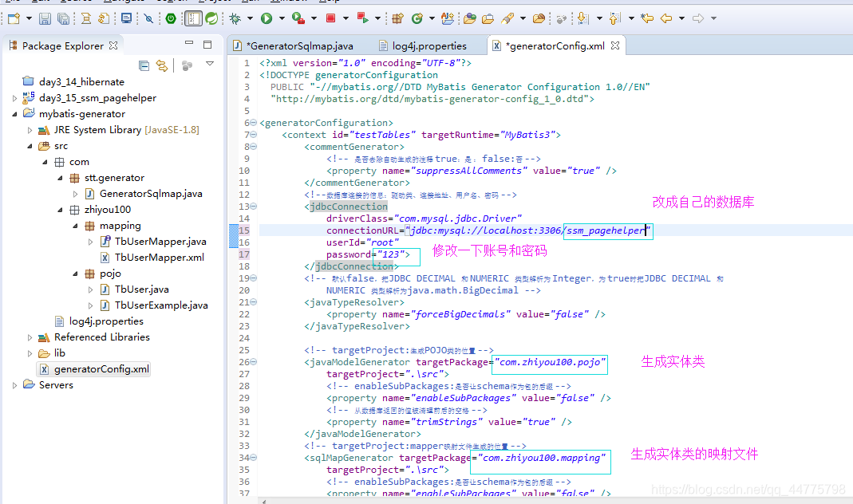Click the Next Annotation down-arrow icon
This screenshot has height=504, width=853.
click(x=583, y=18)
